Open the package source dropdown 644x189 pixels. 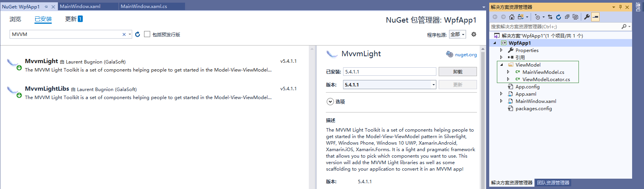457,34
